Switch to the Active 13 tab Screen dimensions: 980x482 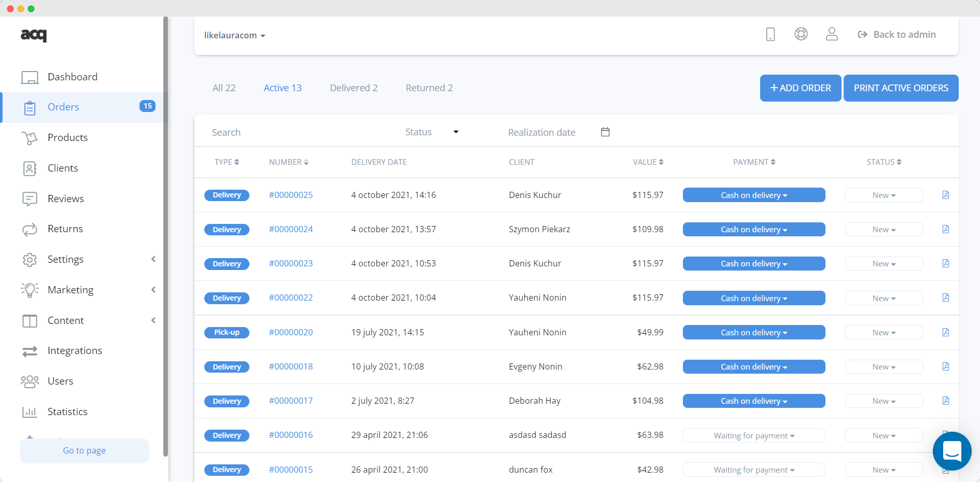pos(283,88)
